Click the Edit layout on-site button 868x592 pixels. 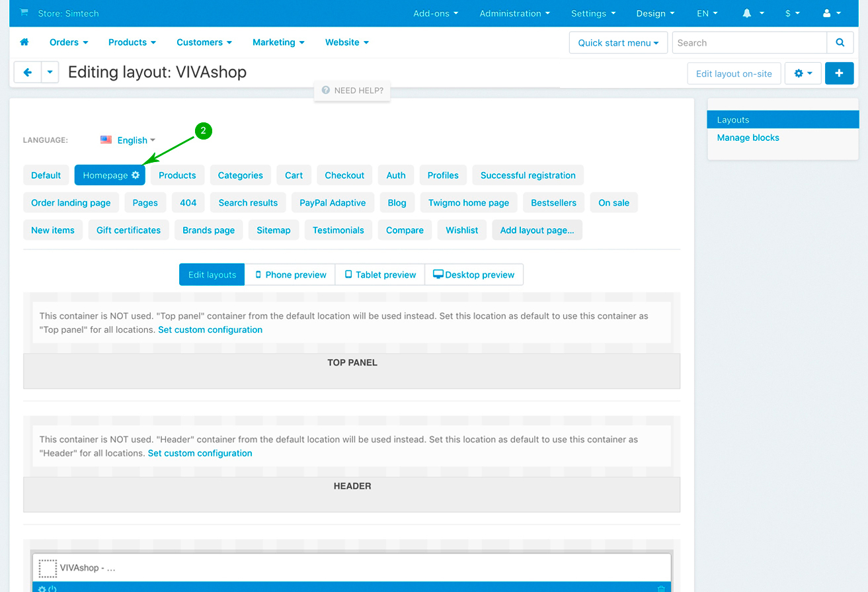[x=734, y=73]
